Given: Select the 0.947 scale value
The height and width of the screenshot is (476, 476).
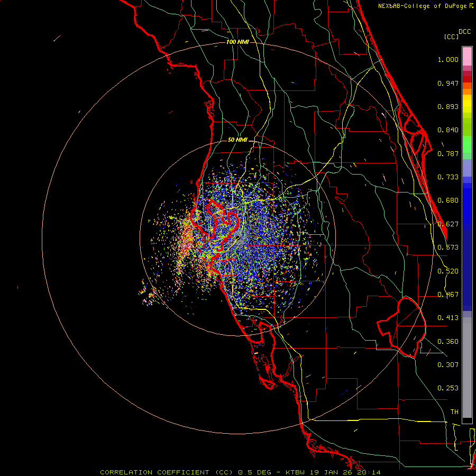Looking at the screenshot, I should coord(448,83).
